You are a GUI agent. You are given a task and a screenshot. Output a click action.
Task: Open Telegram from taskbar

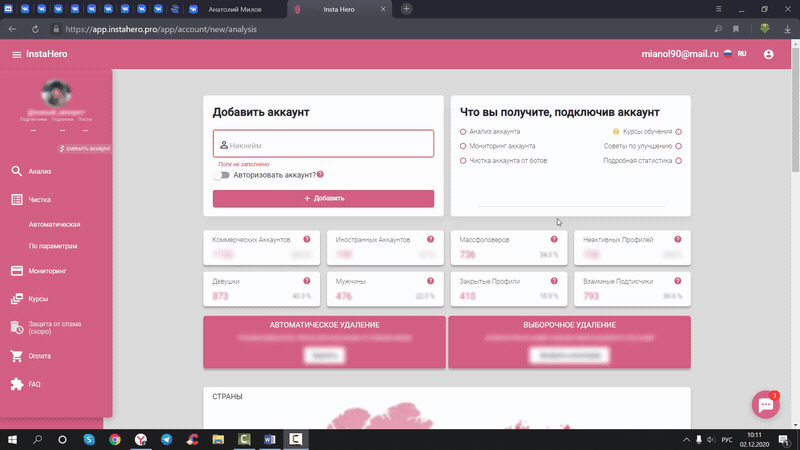point(166,439)
